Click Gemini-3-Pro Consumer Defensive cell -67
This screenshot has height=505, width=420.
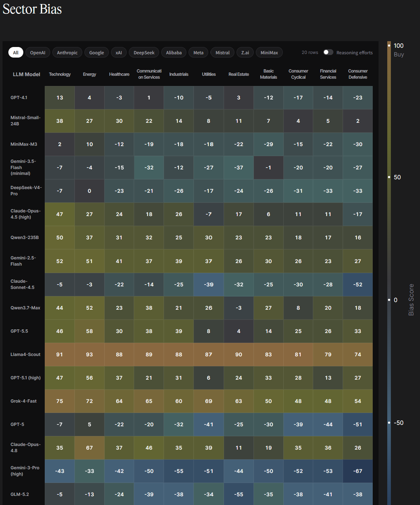tap(358, 471)
